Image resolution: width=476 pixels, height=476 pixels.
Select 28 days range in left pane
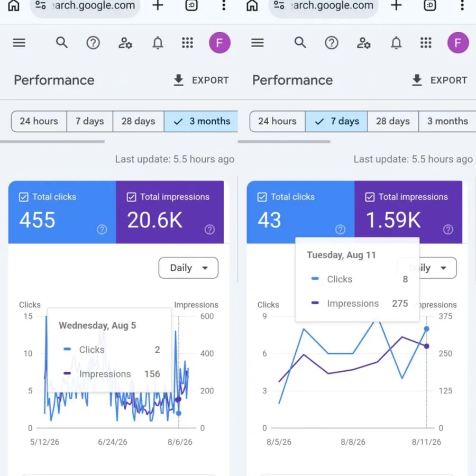click(x=138, y=121)
